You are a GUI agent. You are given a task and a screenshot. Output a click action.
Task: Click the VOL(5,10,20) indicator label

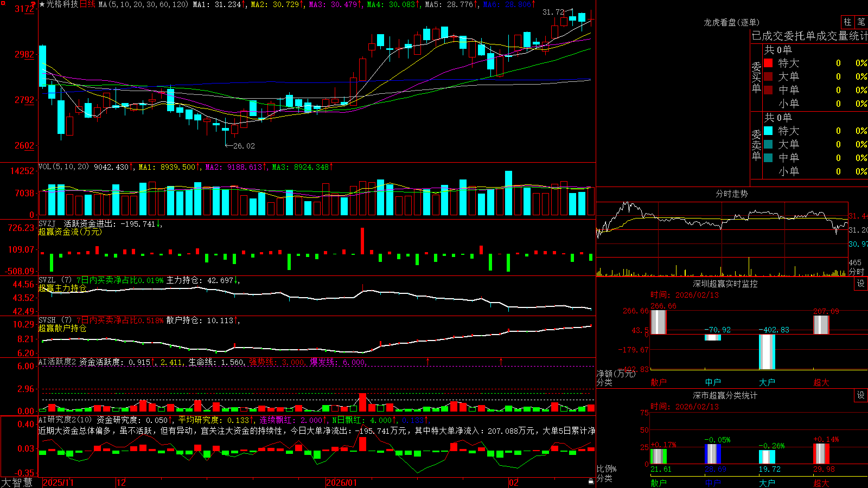point(63,167)
